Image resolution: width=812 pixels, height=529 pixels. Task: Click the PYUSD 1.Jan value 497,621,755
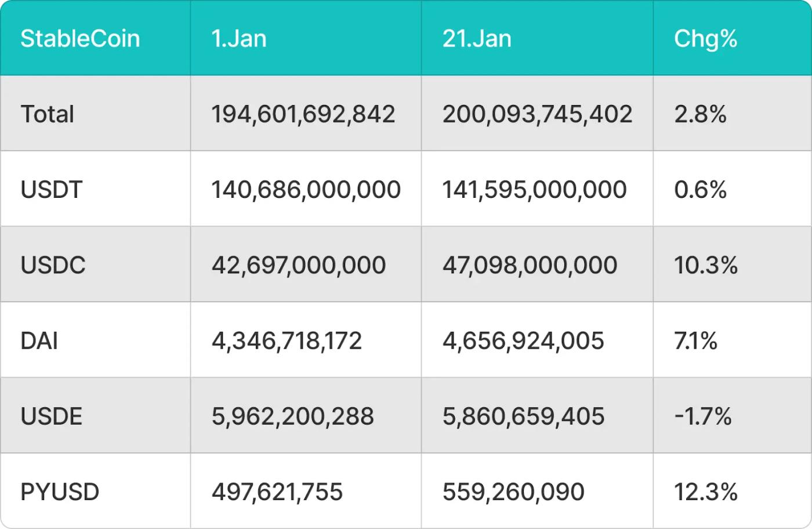[x=277, y=492]
